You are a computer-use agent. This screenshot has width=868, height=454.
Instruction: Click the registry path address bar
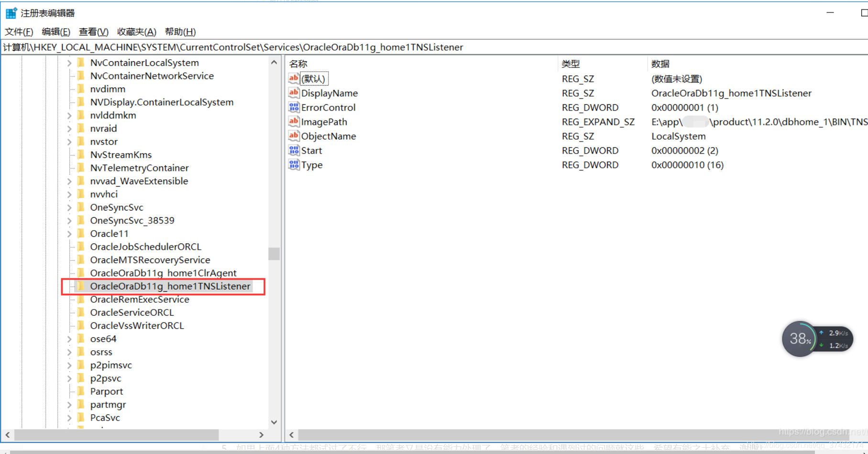click(x=434, y=47)
